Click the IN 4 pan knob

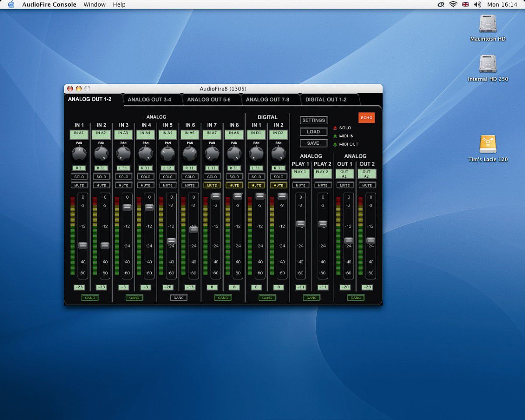(146, 154)
